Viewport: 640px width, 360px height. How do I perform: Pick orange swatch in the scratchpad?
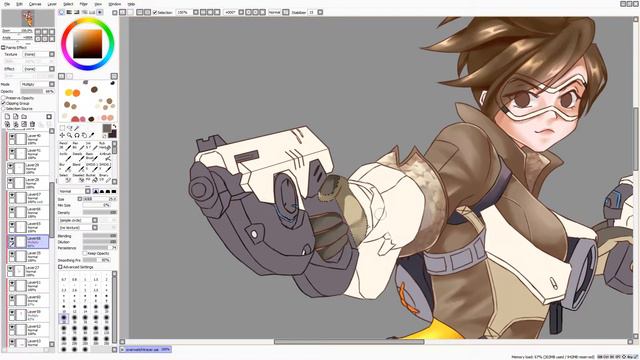pos(76,93)
